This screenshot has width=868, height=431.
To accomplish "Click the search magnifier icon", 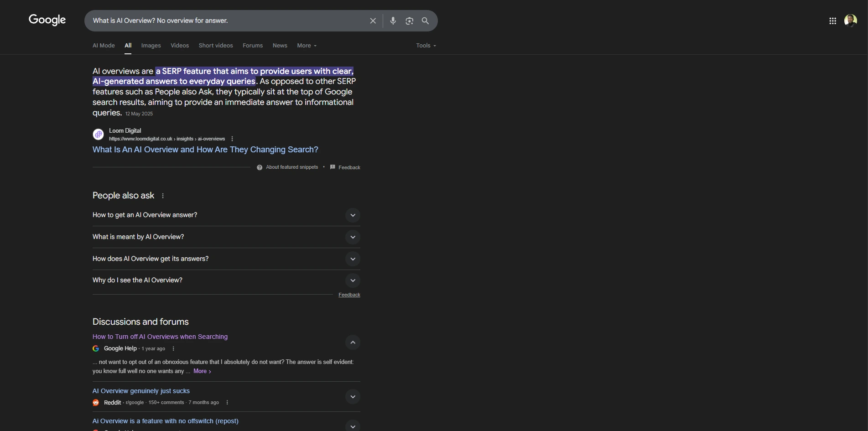I will pos(425,21).
